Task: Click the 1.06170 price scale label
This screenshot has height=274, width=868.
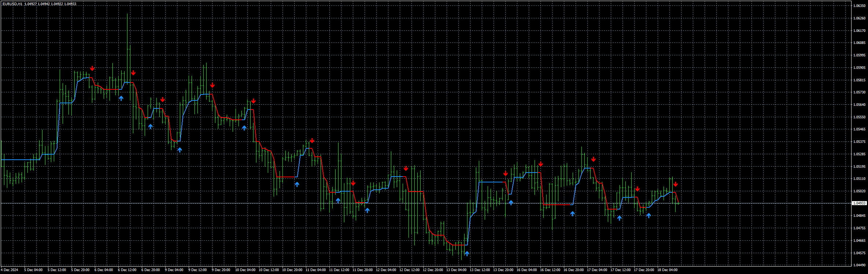Action: click(860, 30)
